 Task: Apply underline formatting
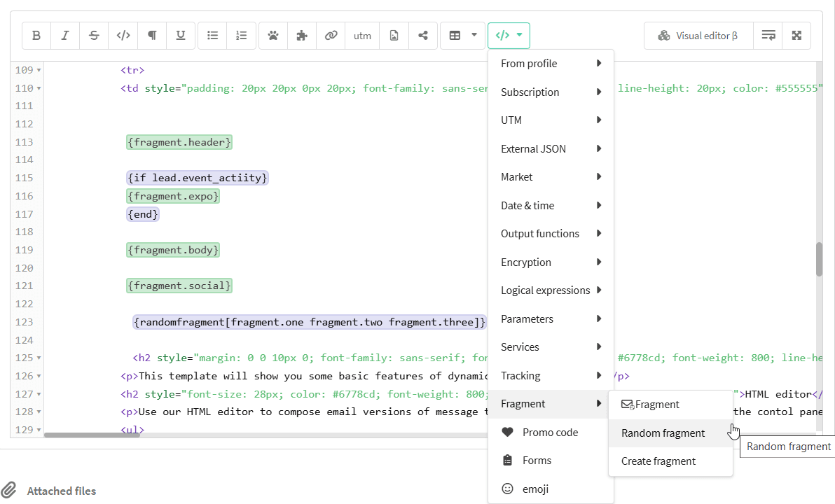point(181,36)
